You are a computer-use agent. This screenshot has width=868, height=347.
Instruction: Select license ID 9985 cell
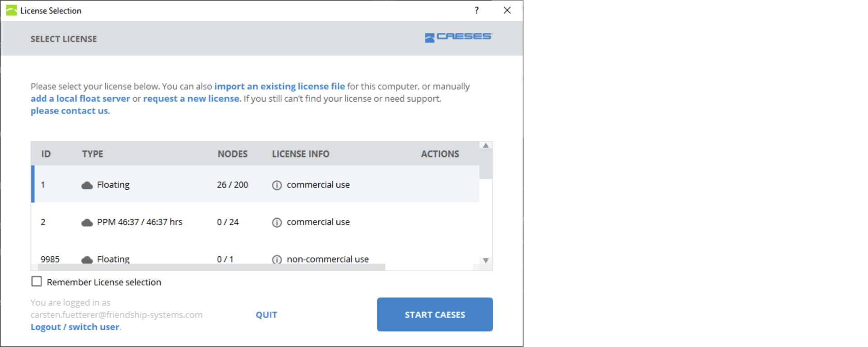50,259
